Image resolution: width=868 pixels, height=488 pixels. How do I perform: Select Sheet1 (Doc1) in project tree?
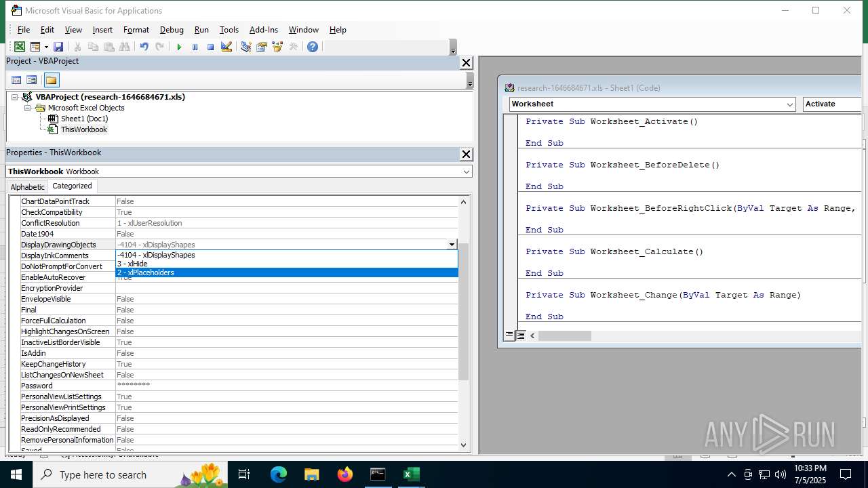pos(84,119)
